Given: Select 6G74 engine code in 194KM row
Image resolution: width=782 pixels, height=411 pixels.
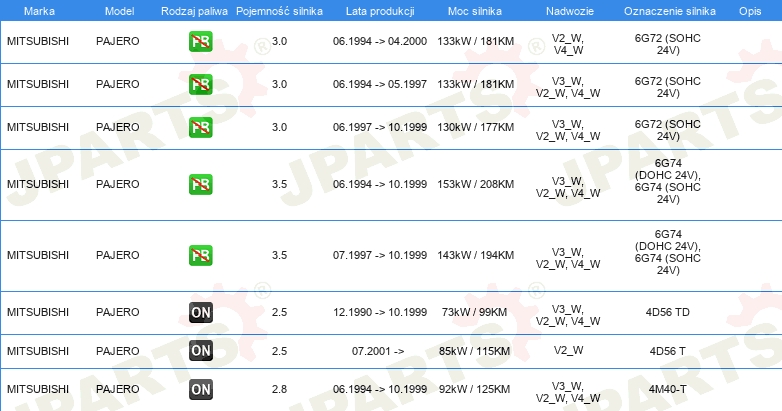Looking at the screenshot, I should click(667, 252).
